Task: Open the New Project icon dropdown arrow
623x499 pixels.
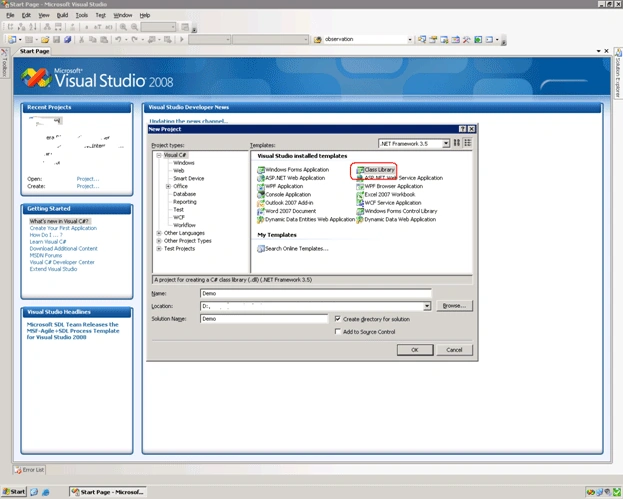Action: [x=20, y=39]
